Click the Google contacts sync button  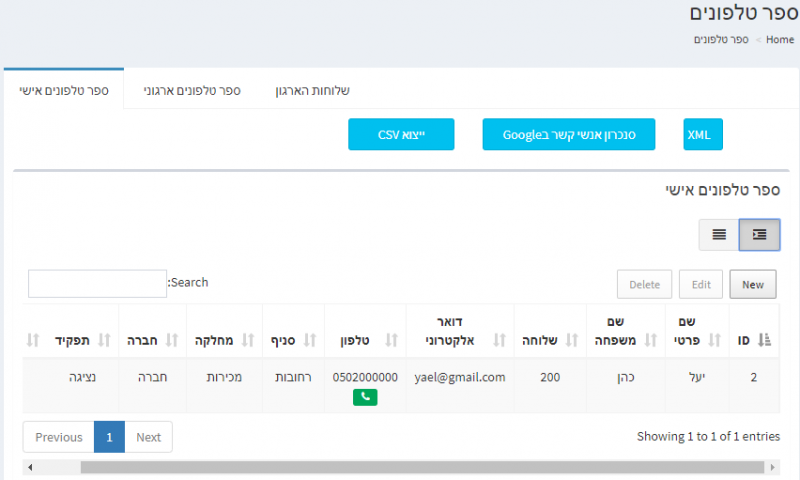click(x=568, y=134)
